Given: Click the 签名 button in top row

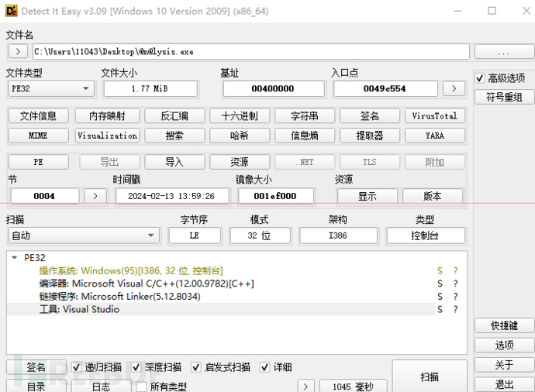Looking at the screenshot, I should coord(370,116).
